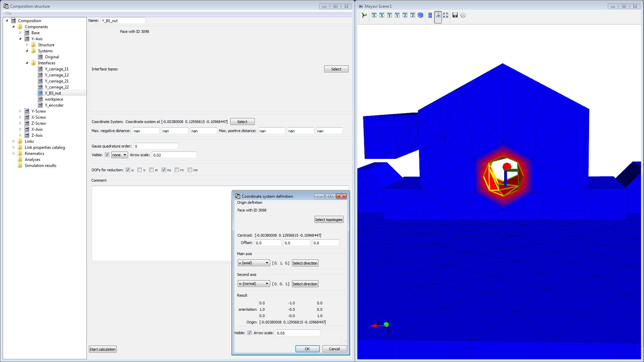Collapse the Interfaces folder node
This screenshot has width=644, height=362.
(x=27, y=63)
